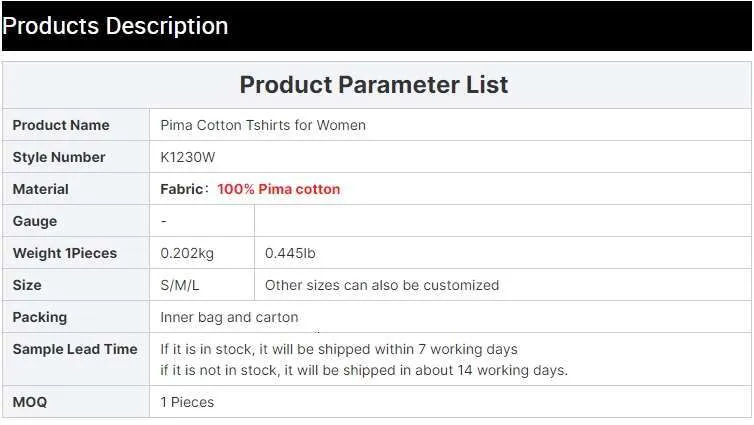Click Inner bag and carton packing text
The height and width of the screenshot is (425, 754).
pos(229,317)
